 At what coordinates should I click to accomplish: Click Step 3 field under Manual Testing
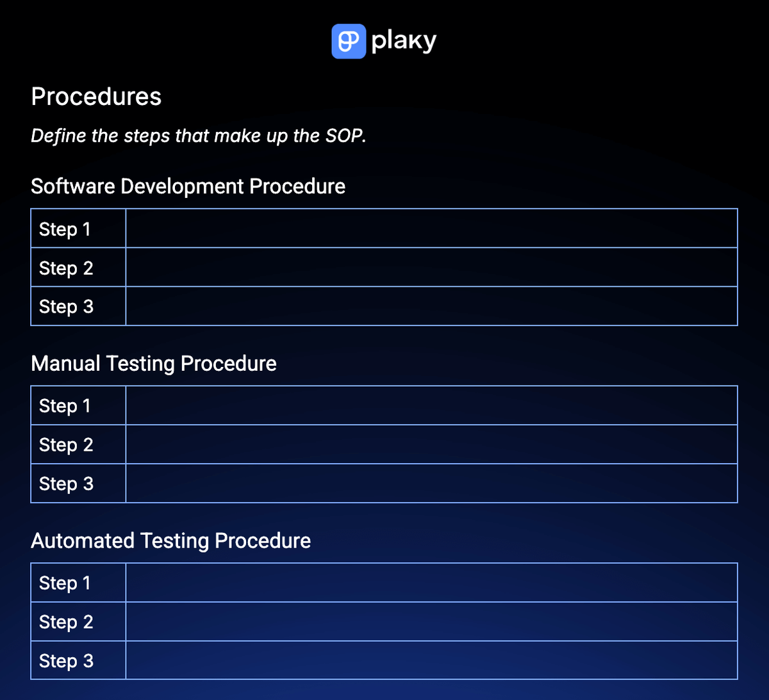tap(431, 484)
